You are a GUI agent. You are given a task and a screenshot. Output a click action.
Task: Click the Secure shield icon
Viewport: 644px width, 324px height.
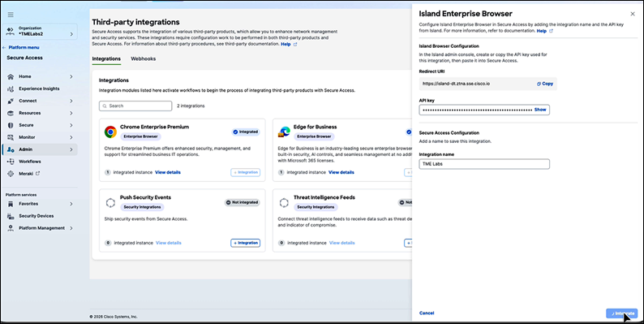(11, 125)
